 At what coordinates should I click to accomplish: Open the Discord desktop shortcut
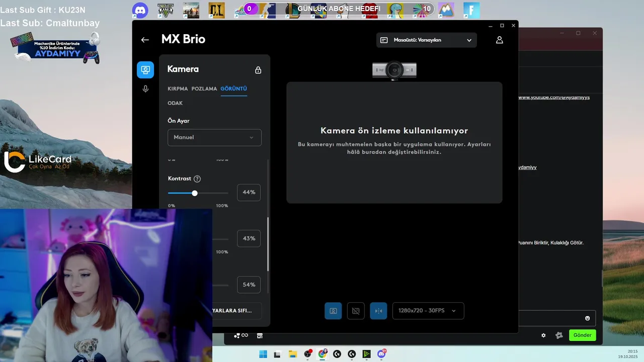140,10
